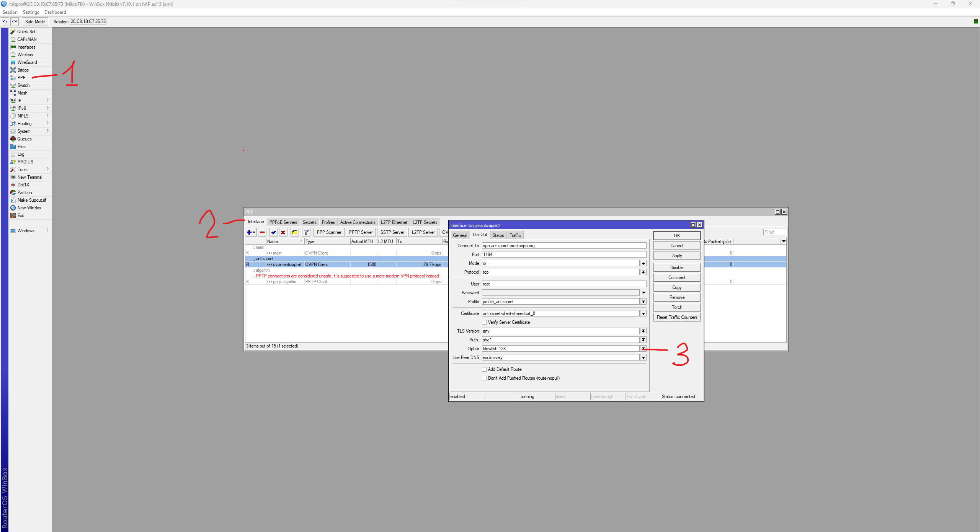Viewport: 980px width, 532px height.
Task: Open the Mode dropdown
Action: [643, 263]
